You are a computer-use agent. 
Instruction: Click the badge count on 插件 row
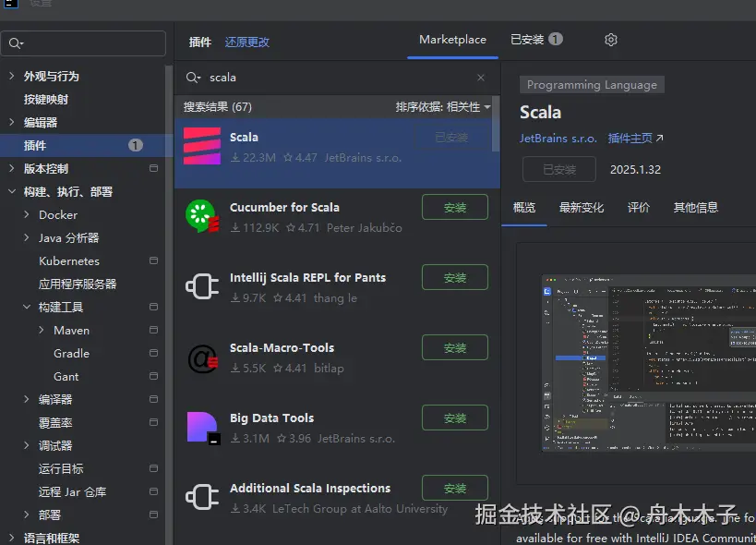(136, 145)
